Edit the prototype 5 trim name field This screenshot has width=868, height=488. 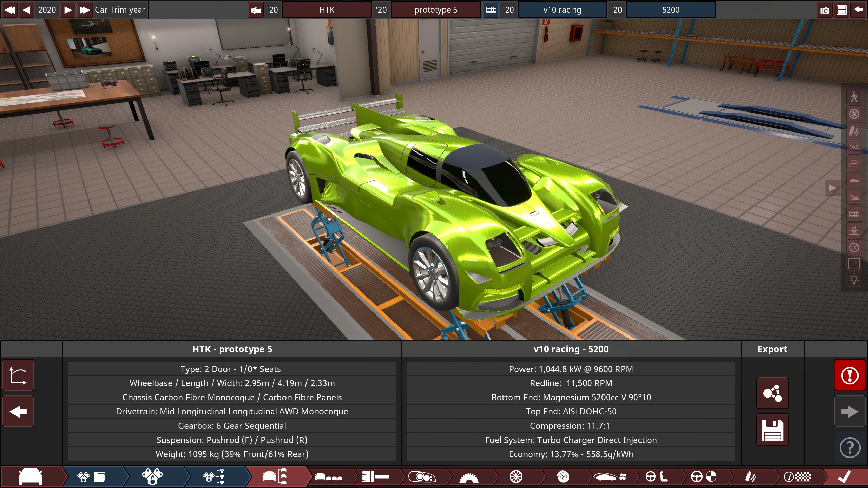[x=436, y=10]
